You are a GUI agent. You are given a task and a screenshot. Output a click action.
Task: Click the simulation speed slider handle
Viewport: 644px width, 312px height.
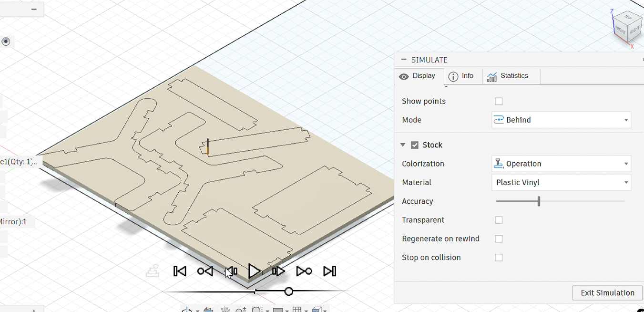pyautogui.click(x=288, y=291)
